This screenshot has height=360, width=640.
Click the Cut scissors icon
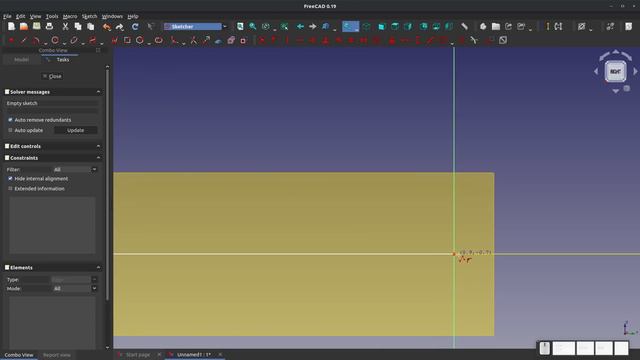[65, 27]
